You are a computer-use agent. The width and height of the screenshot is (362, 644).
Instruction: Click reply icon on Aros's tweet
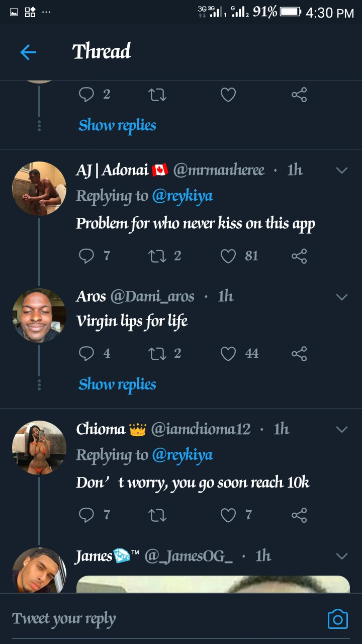point(86,354)
